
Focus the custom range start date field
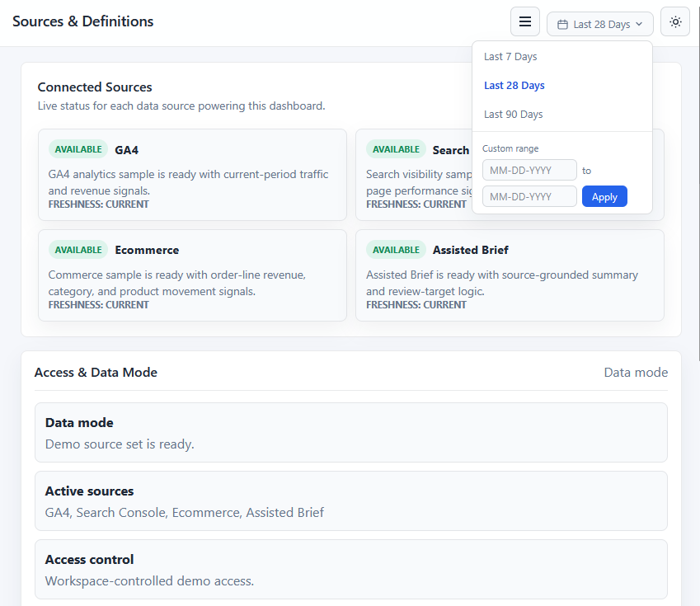529,170
